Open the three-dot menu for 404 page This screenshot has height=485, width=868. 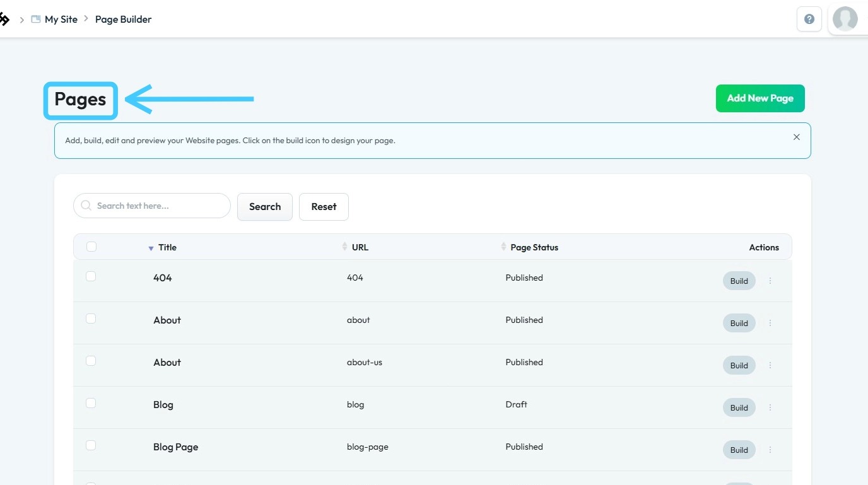coord(770,281)
